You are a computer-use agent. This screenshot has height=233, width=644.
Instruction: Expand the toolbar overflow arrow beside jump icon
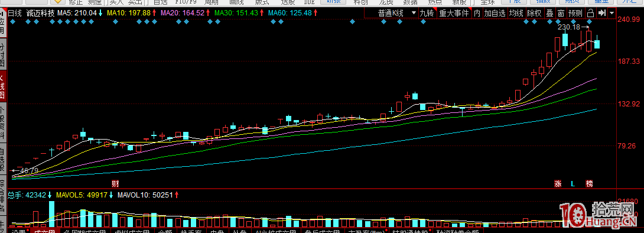[x=612, y=13]
